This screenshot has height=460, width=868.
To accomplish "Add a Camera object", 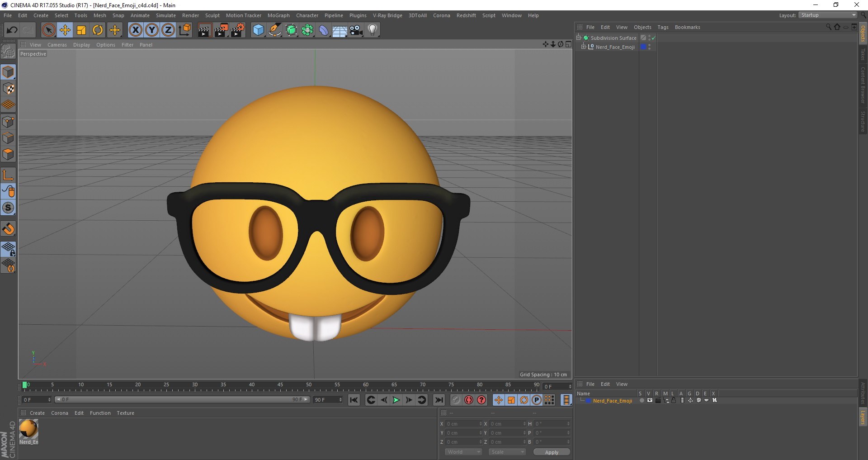I will coord(356,30).
